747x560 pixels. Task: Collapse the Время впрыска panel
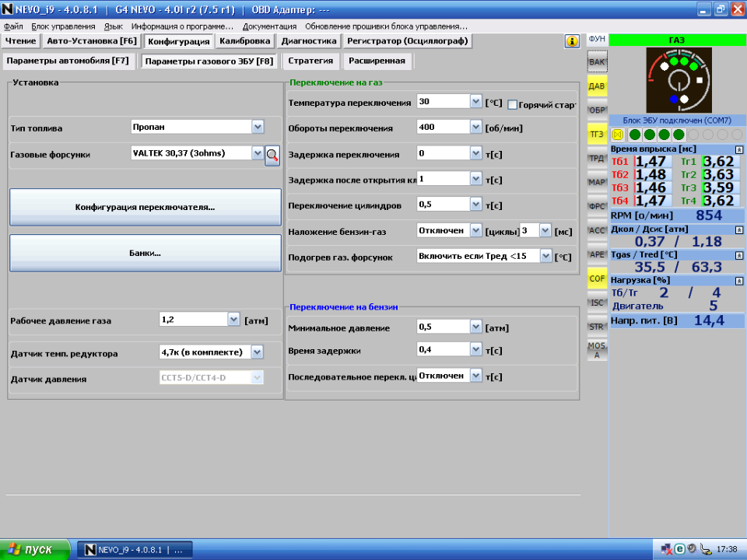(738, 149)
